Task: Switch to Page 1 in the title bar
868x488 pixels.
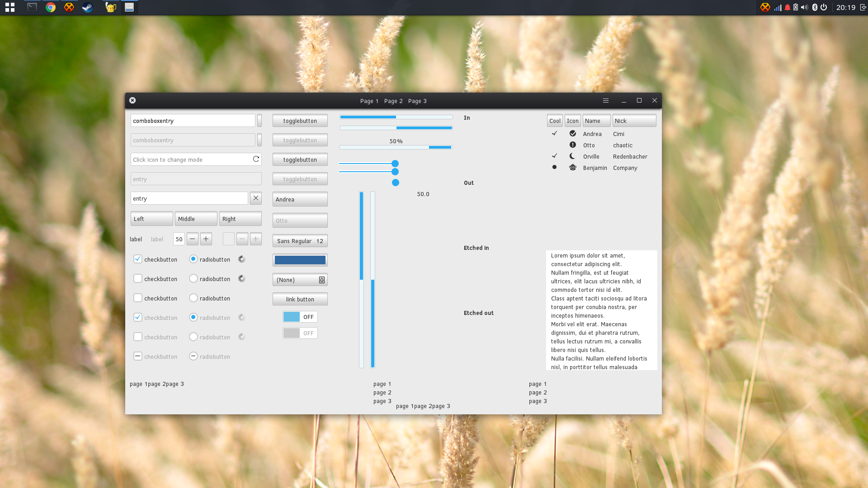Action: coord(369,101)
